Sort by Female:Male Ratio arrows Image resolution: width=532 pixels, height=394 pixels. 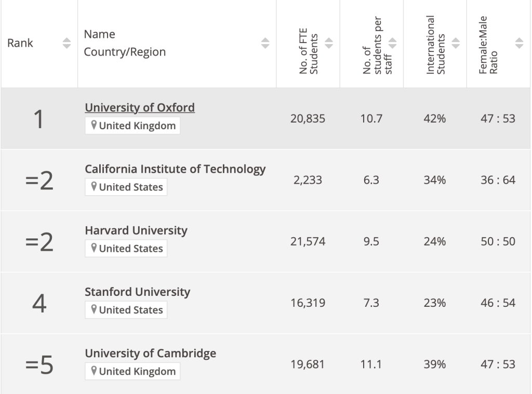(519, 43)
